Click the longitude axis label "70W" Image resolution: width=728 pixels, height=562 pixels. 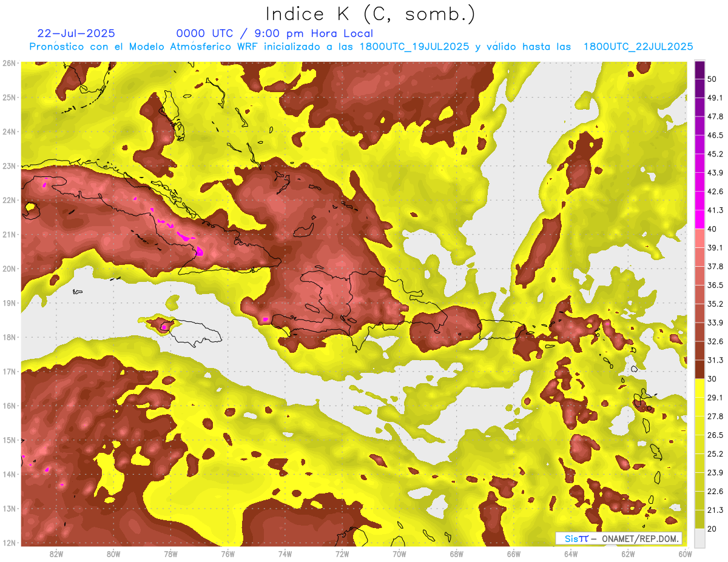pyautogui.click(x=399, y=554)
